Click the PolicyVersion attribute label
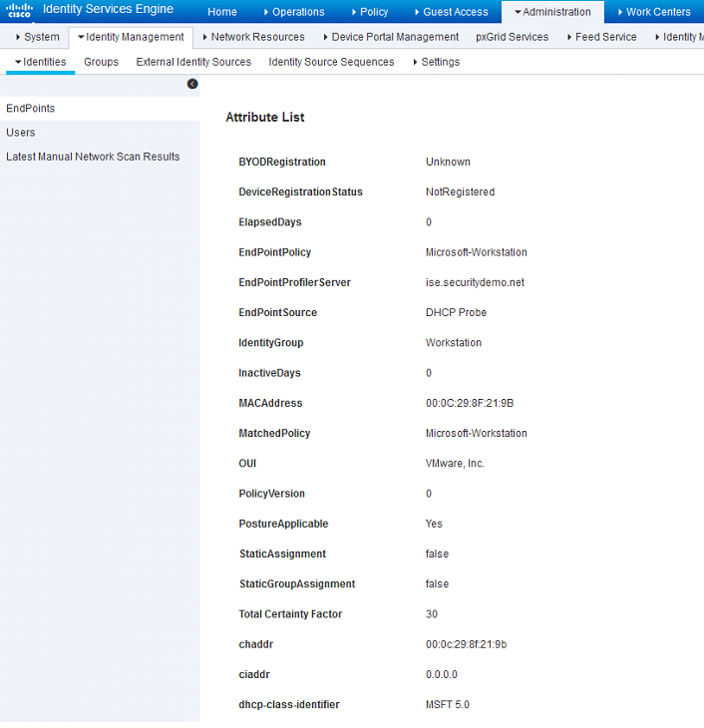Image resolution: width=704 pixels, height=728 pixels. pos(271,494)
